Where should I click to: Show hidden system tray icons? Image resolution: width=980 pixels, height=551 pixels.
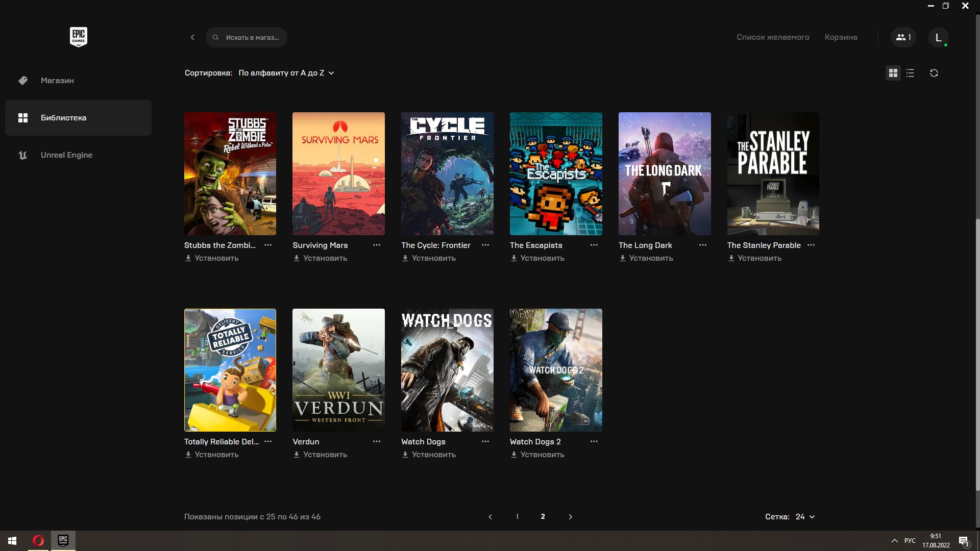(x=894, y=541)
